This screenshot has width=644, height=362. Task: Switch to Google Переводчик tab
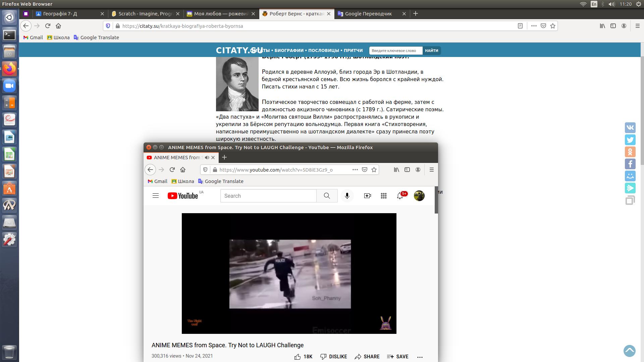coord(368,14)
